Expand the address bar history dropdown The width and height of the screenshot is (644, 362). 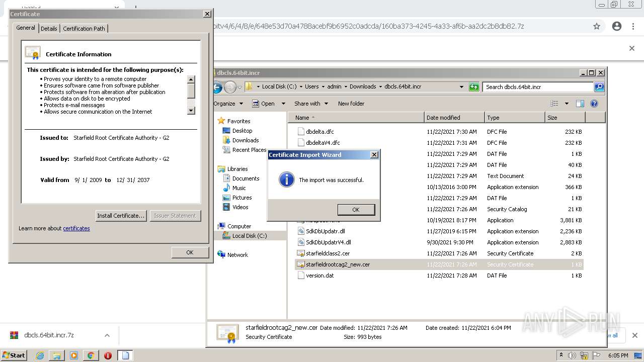[x=461, y=87]
